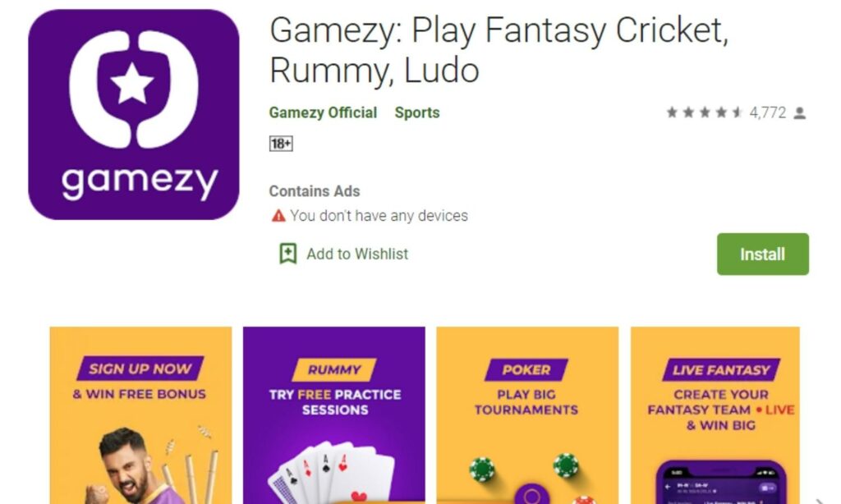Click the purple Gamezy app logo
Image resolution: width=841 pixels, height=504 pixels.
[x=134, y=114]
